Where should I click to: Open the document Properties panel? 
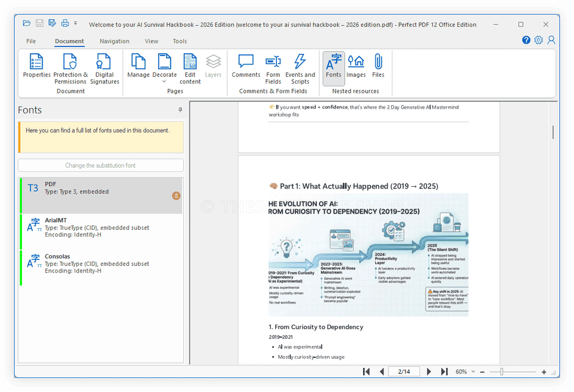tap(36, 67)
